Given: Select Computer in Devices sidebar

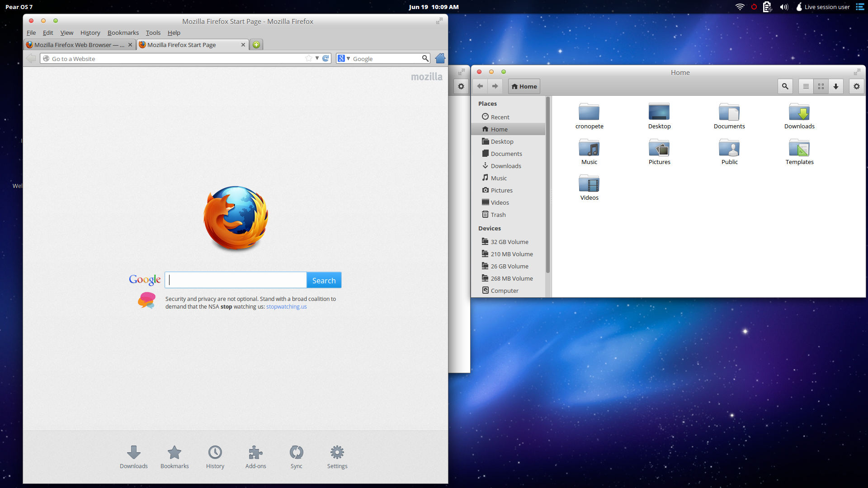Looking at the screenshot, I should coord(508,291).
